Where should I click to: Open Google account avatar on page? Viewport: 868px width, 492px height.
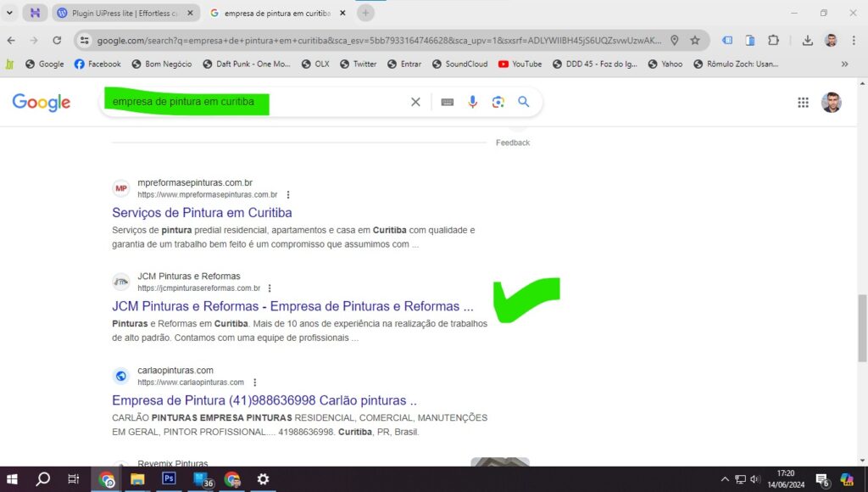831,103
